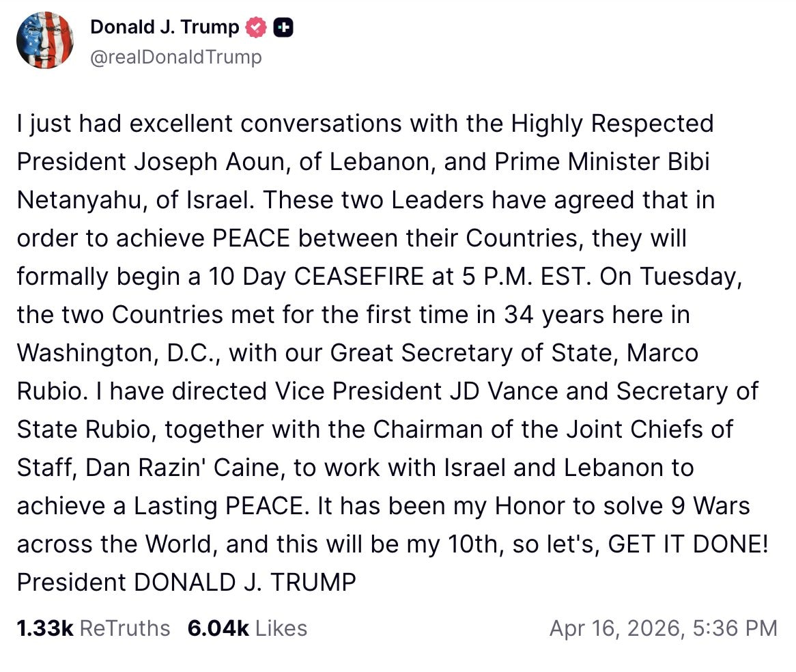Click the word "Marco" in the post
Screen dimensions: 796x672
pos(662,353)
